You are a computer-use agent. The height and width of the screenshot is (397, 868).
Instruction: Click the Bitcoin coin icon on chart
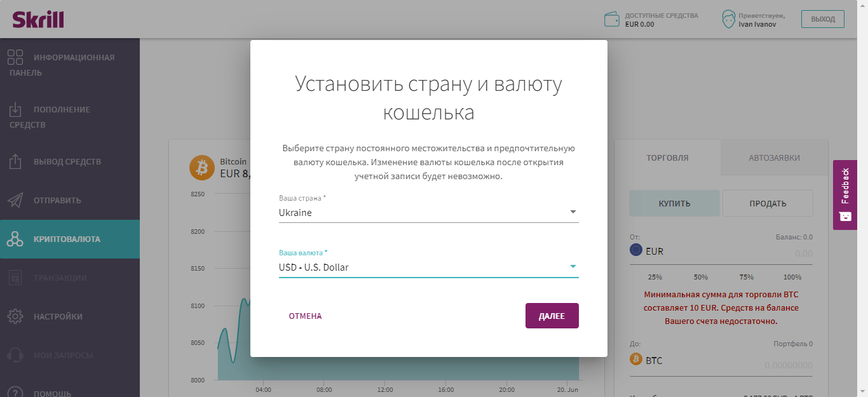tap(202, 168)
